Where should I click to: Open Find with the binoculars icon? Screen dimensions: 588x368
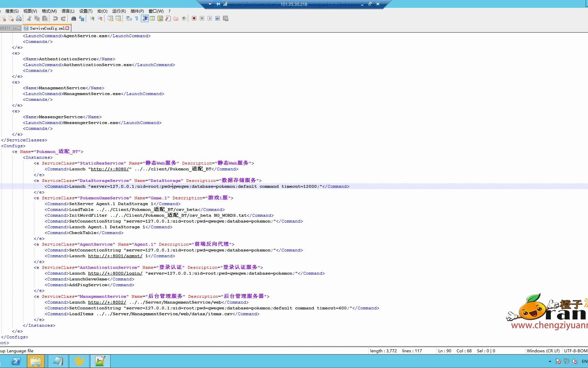coord(73,18)
